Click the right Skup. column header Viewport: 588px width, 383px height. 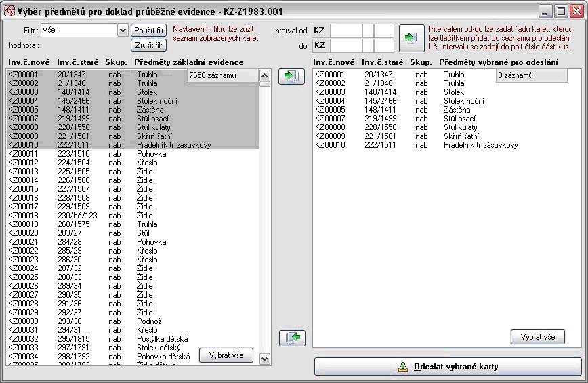tap(421, 62)
